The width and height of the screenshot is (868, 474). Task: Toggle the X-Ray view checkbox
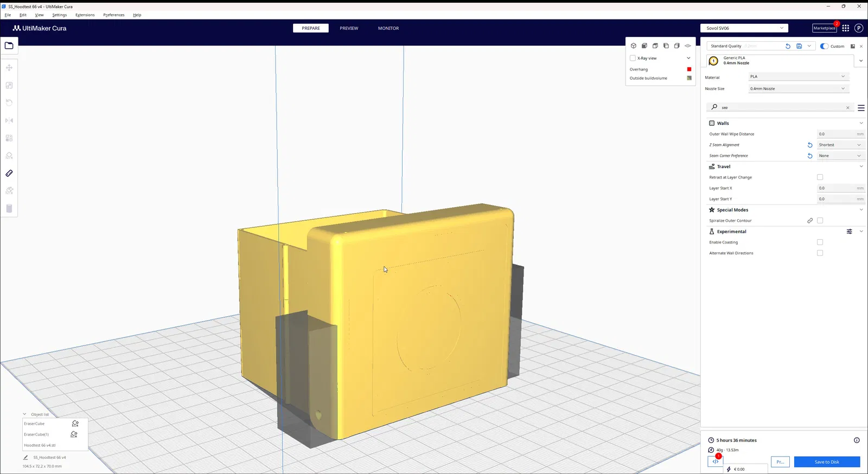click(633, 58)
